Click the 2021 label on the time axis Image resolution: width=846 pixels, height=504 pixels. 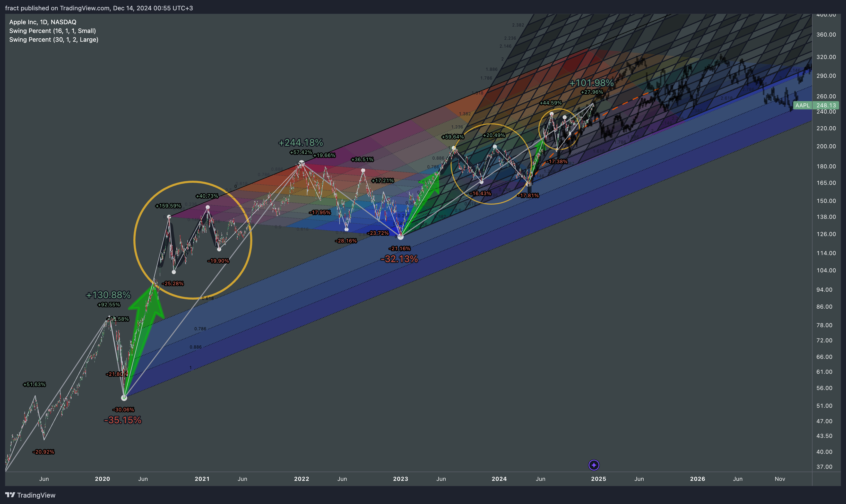click(202, 479)
